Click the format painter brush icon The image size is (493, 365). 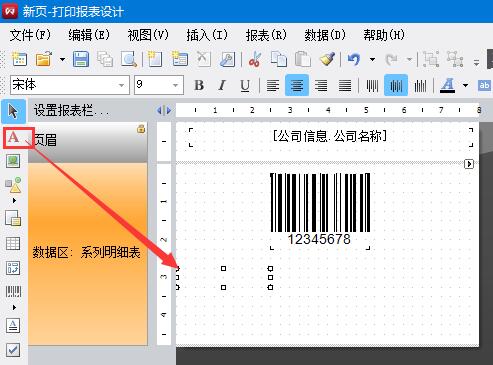click(x=327, y=59)
